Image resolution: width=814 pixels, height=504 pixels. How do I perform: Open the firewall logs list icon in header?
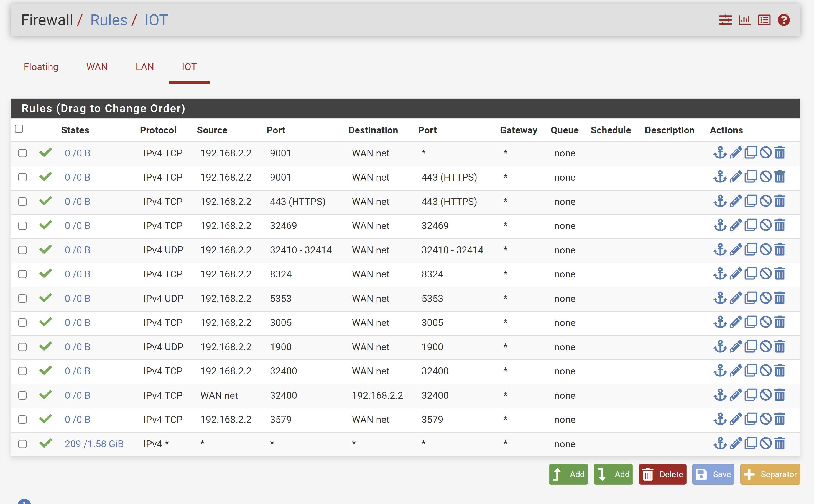click(x=764, y=20)
